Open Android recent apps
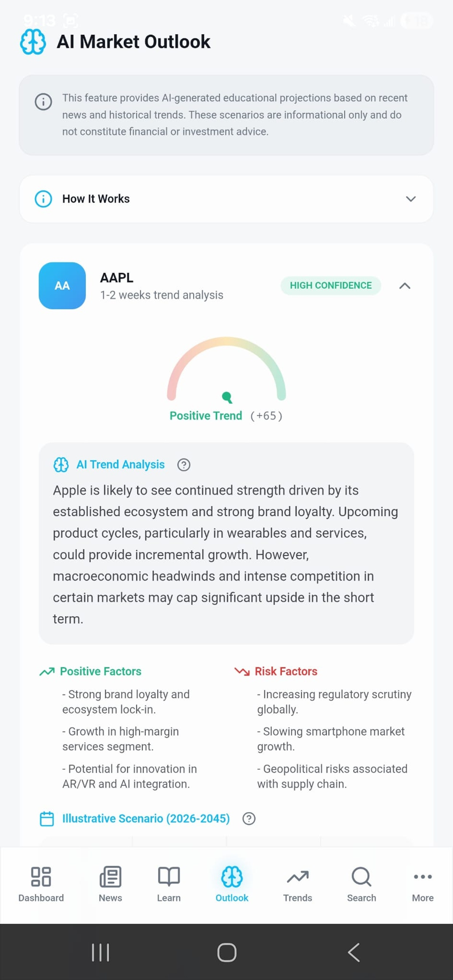 click(x=101, y=952)
